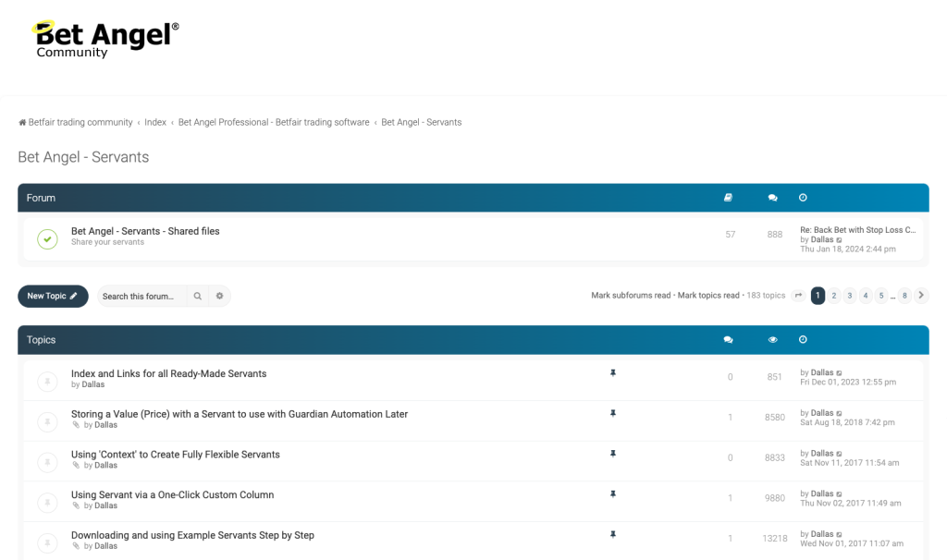
Task: Go to page 5 of topics
Action: pyautogui.click(x=881, y=296)
